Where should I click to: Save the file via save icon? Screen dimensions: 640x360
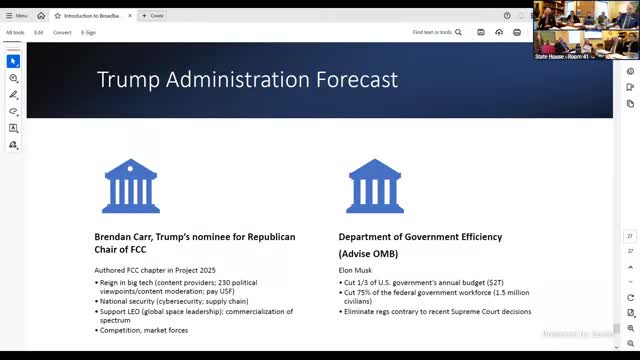pyautogui.click(x=481, y=32)
